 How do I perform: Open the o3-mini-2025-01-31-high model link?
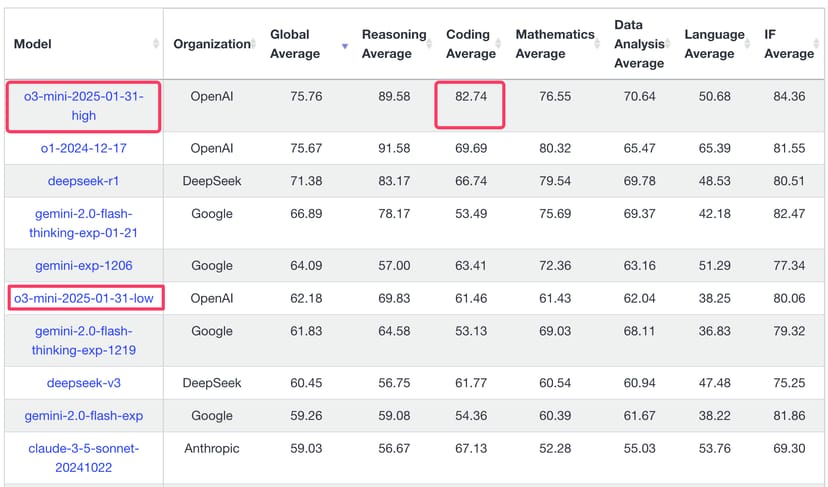coord(83,106)
